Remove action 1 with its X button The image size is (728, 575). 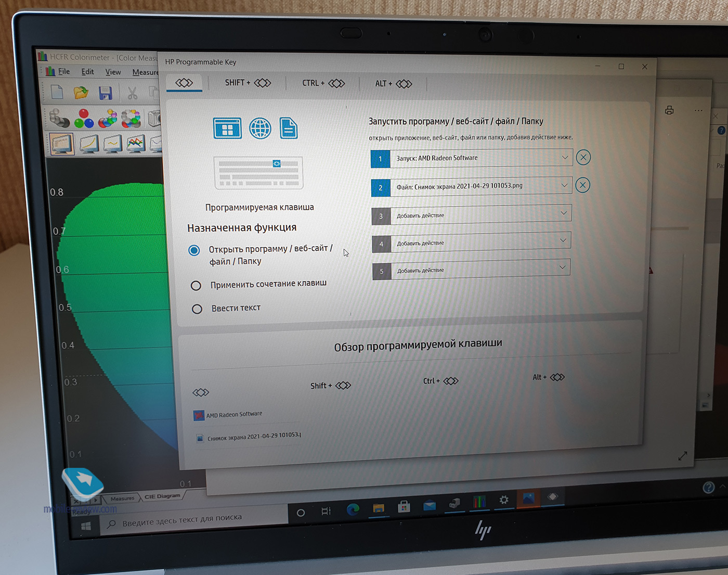(583, 157)
